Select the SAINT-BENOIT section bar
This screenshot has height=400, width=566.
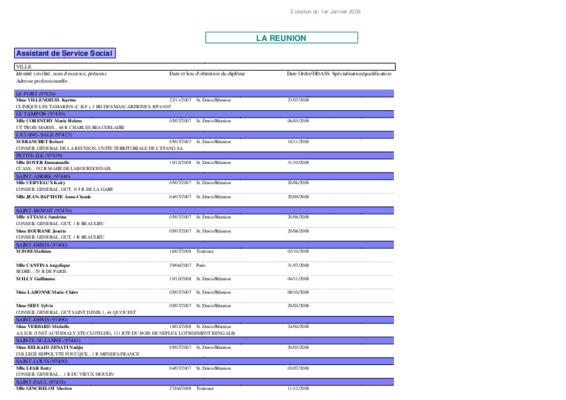pyautogui.click(x=204, y=210)
